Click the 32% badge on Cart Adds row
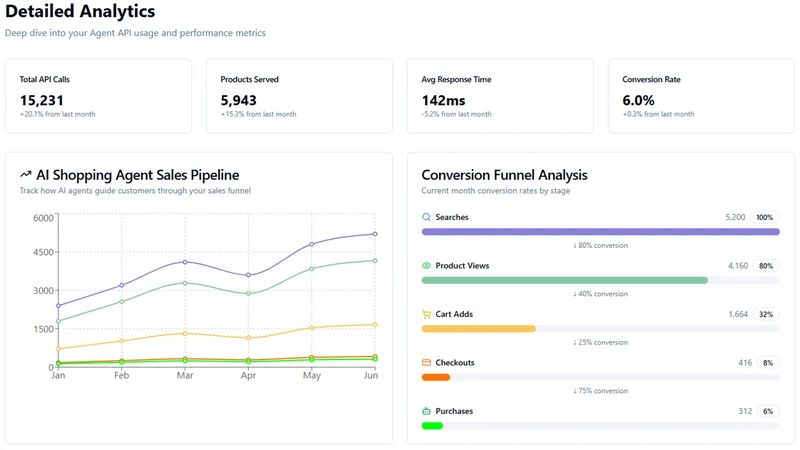Image resolution: width=800 pixels, height=450 pixels. click(x=766, y=314)
